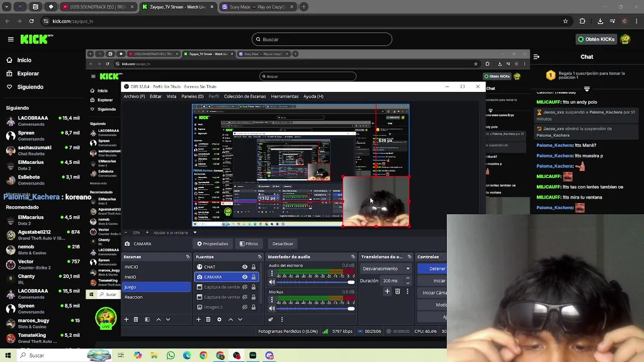Add a new scene in Escenas

click(126, 319)
